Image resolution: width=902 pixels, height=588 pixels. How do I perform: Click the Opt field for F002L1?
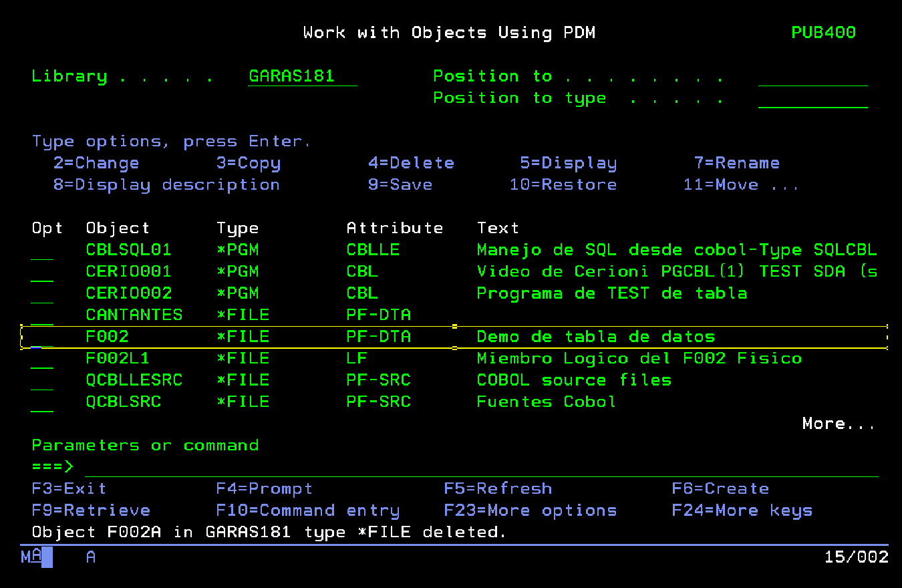pyautogui.click(x=42, y=359)
